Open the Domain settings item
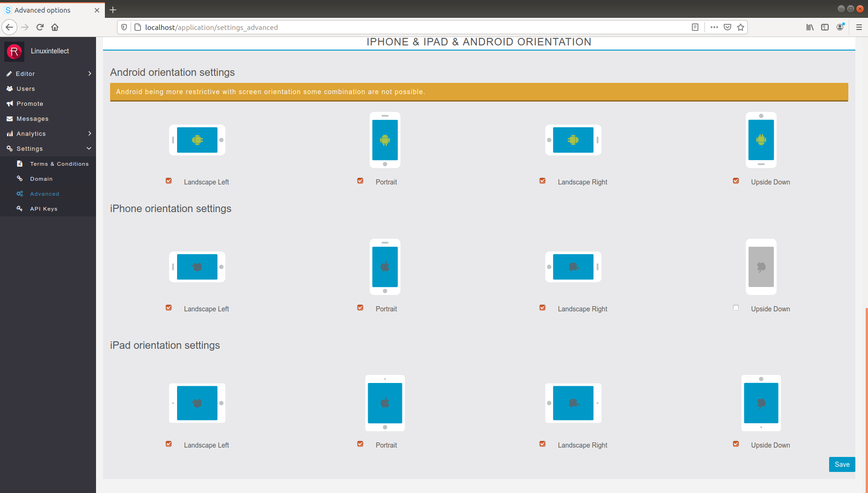The image size is (868, 493). click(41, 178)
